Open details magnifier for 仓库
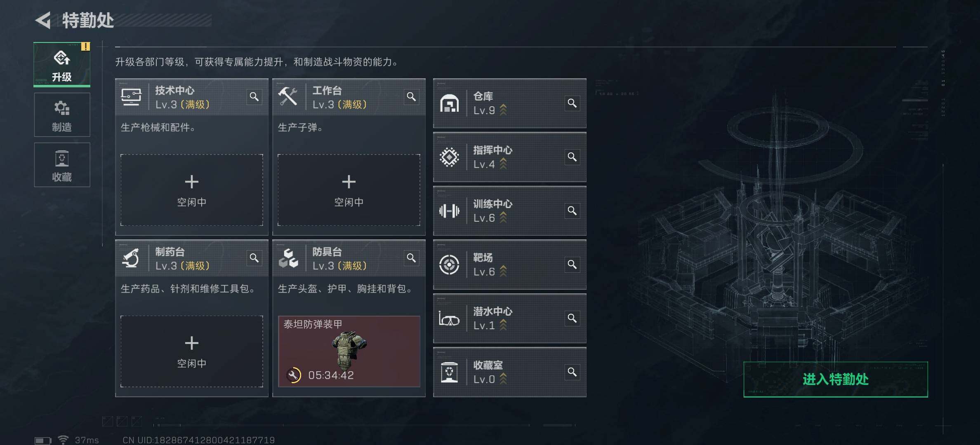This screenshot has height=445, width=980. [572, 103]
